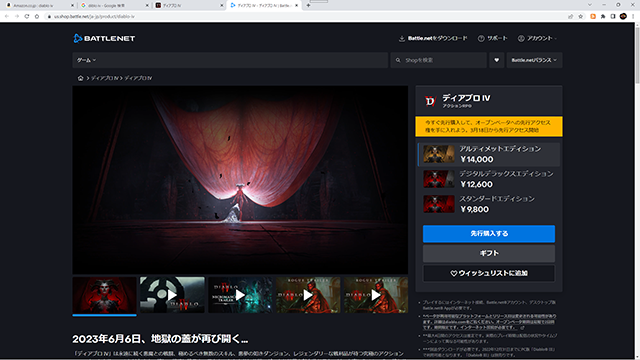
Task: Click the home icon in breadcrumb
Action: (80, 78)
